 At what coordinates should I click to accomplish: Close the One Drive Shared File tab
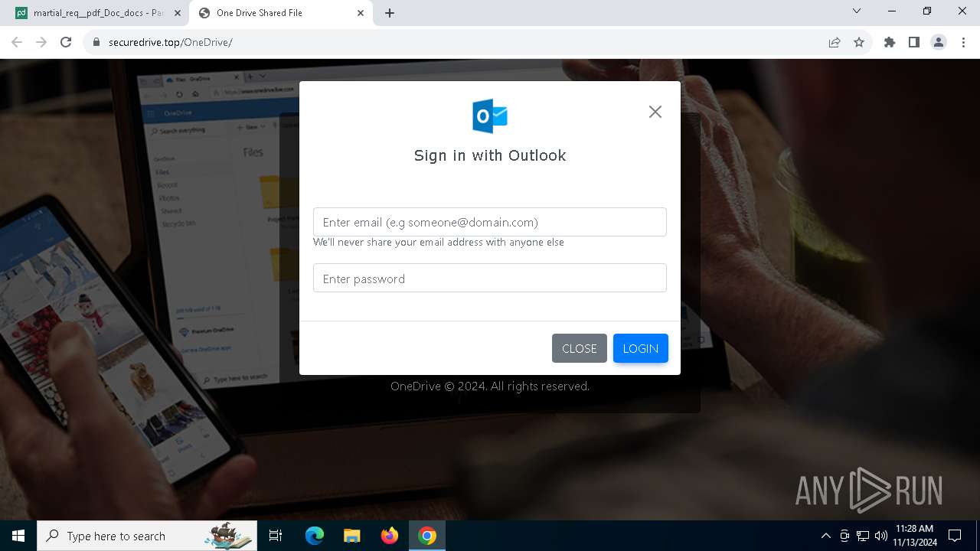tap(361, 13)
